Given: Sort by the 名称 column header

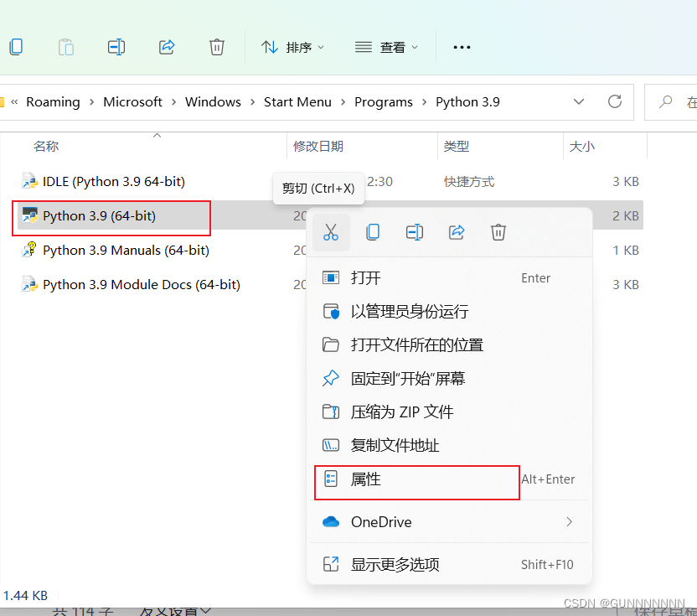Looking at the screenshot, I should (x=46, y=147).
